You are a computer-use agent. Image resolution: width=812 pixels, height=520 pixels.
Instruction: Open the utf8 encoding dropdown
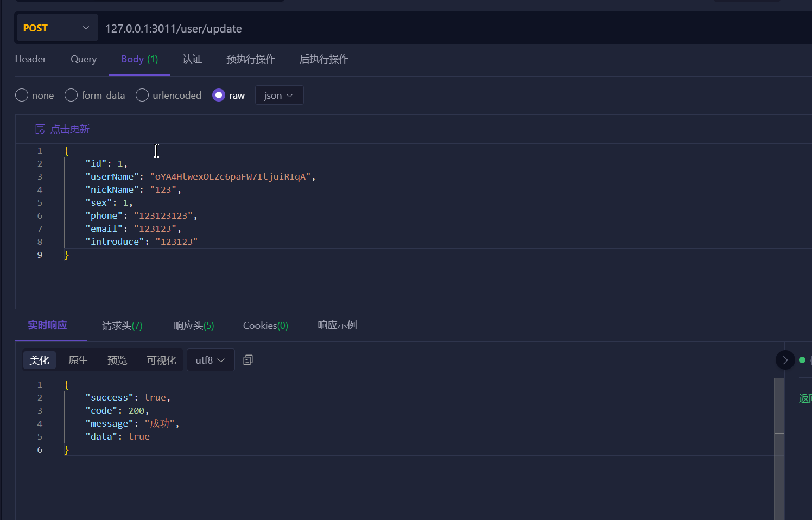coord(210,360)
